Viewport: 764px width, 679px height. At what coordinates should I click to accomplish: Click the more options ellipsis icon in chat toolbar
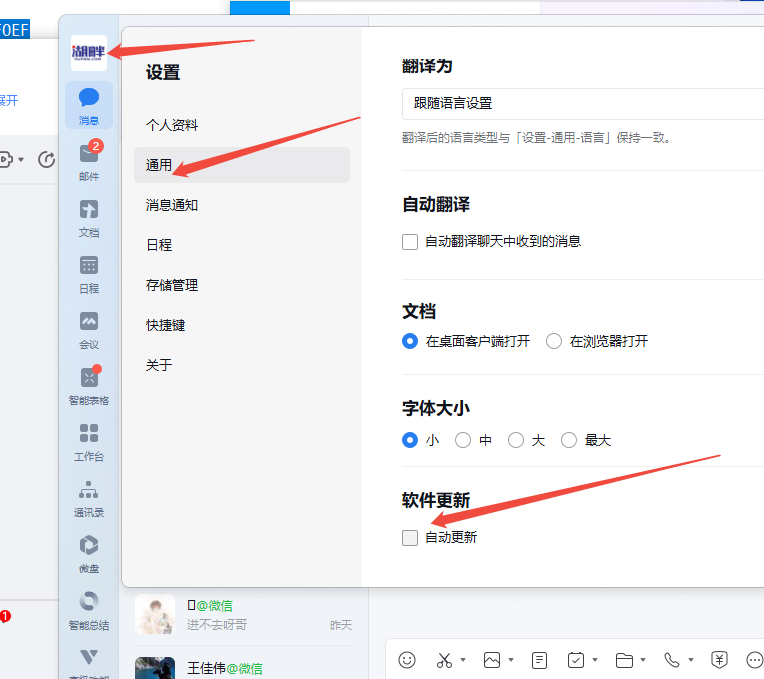pos(754,660)
